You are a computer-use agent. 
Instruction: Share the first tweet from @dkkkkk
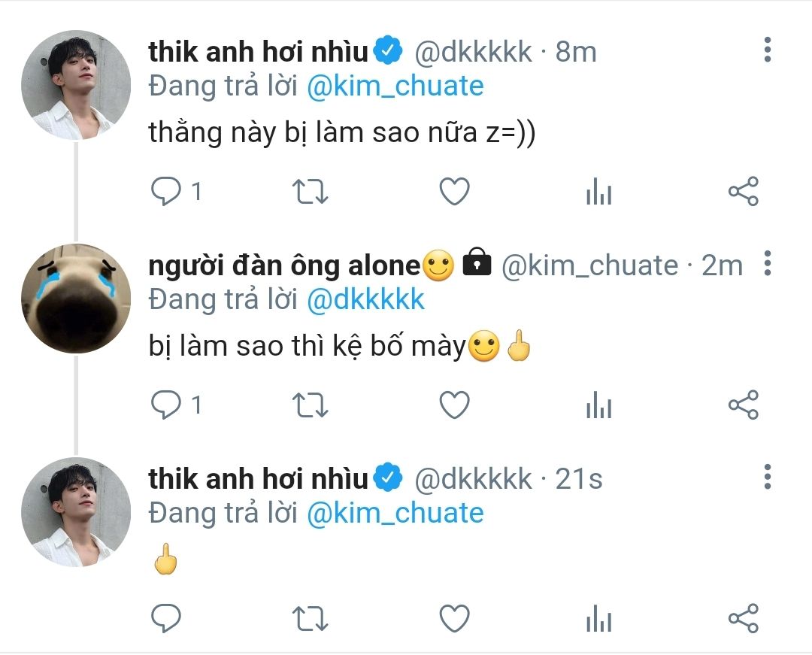coord(744,191)
